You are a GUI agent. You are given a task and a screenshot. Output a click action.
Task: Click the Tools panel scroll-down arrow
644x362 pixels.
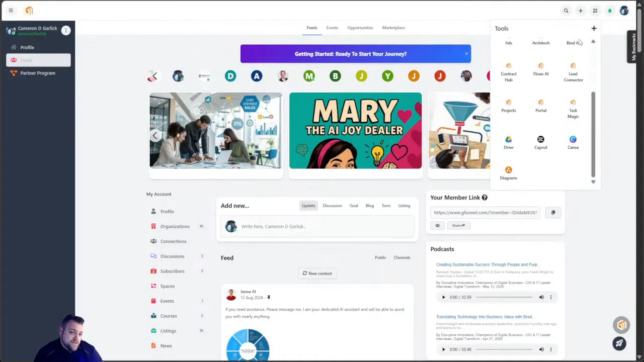(x=593, y=182)
